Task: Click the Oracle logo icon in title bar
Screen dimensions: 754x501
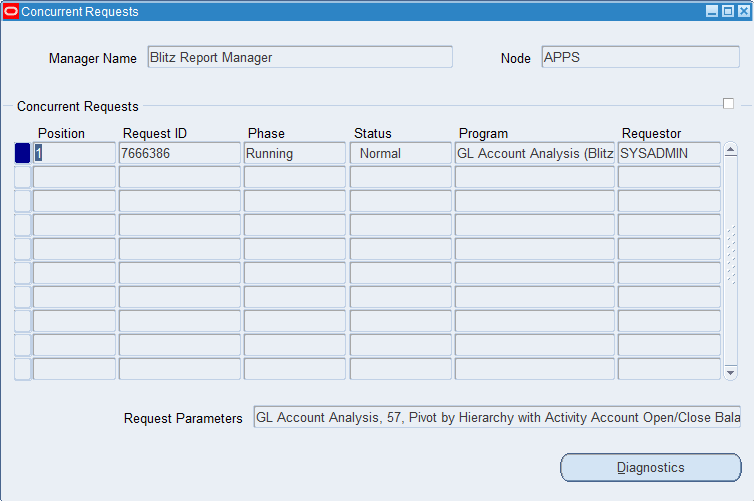Action: coord(11,11)
